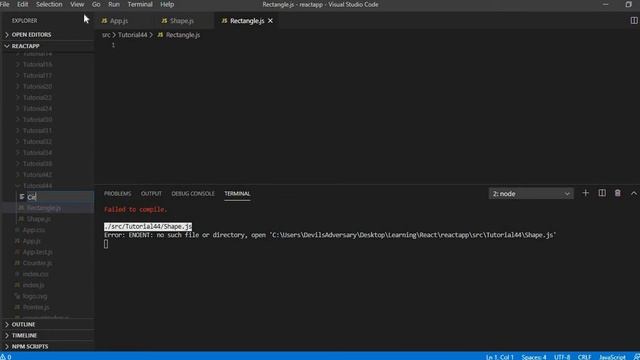Close the Rectangle.js tab
640x360 pixels.
point(270,20)
